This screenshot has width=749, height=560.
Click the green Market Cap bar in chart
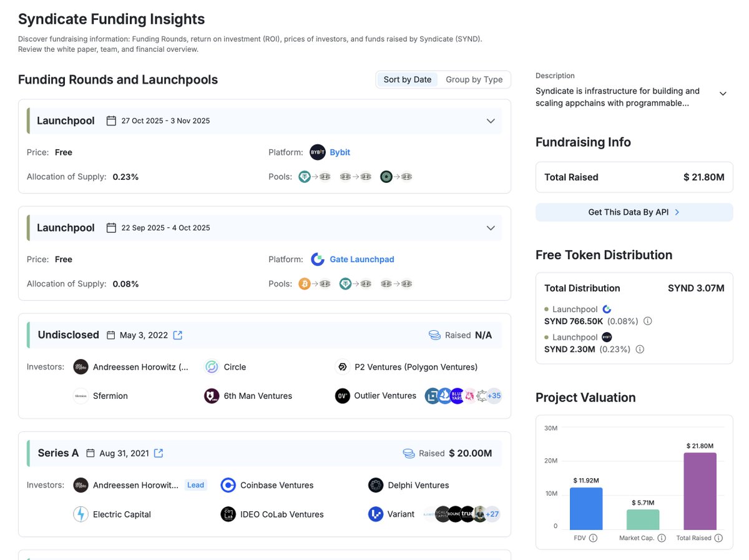(x=643, y=519)
